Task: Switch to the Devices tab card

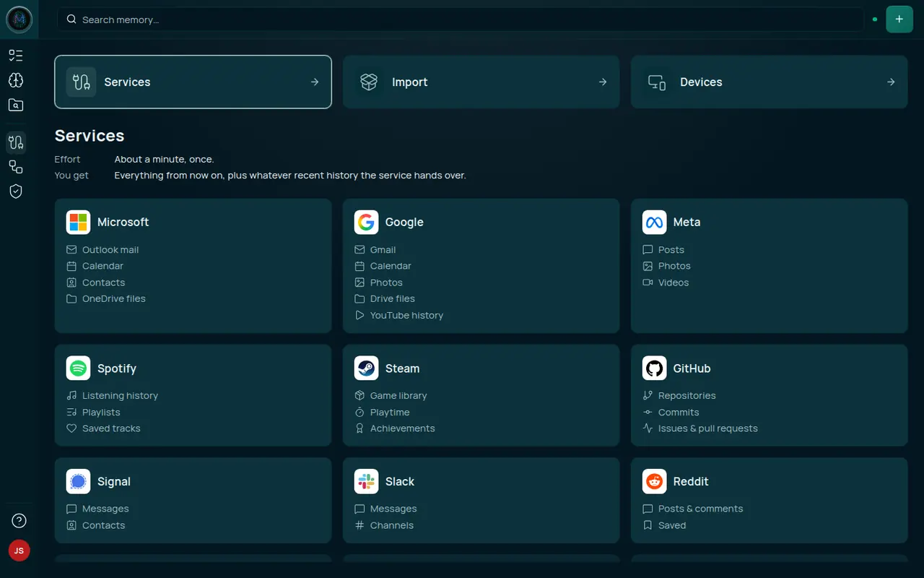Action: [770, 82]
